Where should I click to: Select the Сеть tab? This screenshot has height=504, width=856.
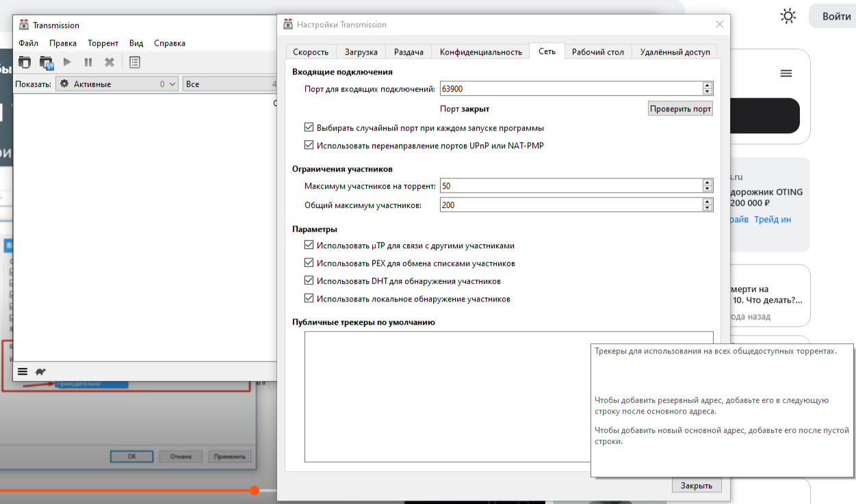(547, 51)
